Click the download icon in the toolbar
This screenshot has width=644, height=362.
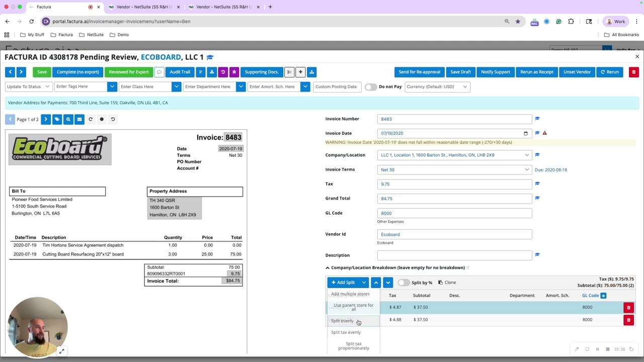coord(212,72)
